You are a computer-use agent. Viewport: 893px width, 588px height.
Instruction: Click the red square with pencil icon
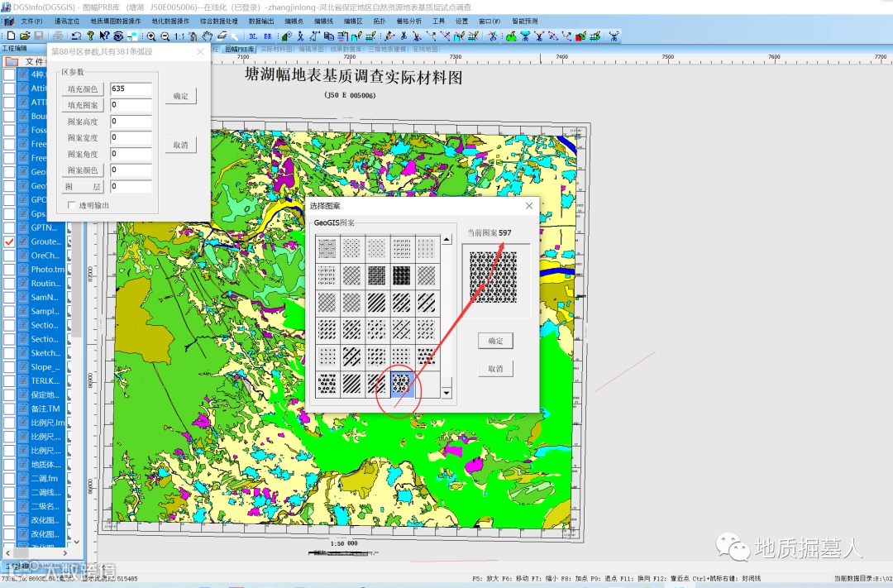(581, 36)
